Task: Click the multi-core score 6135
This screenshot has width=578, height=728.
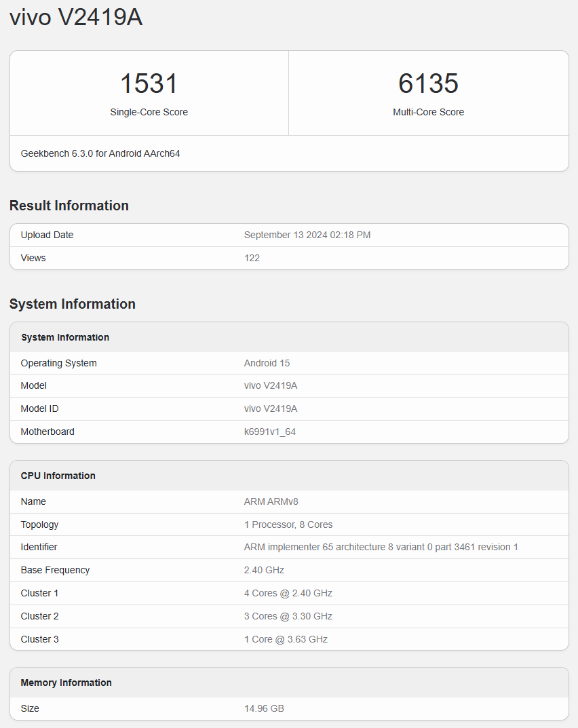Action: [428, 83]
